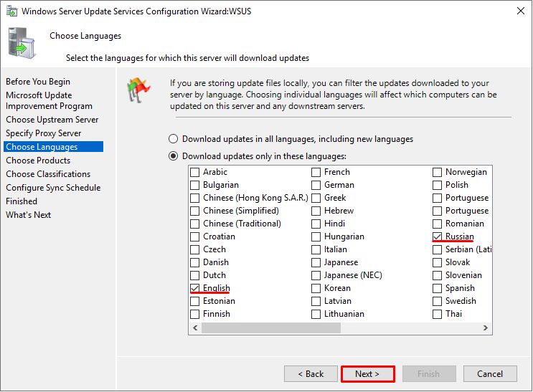The width and height of the screenshot is (533, 392).
Task: Select download updates only in these languages
Action: (174, 156)
